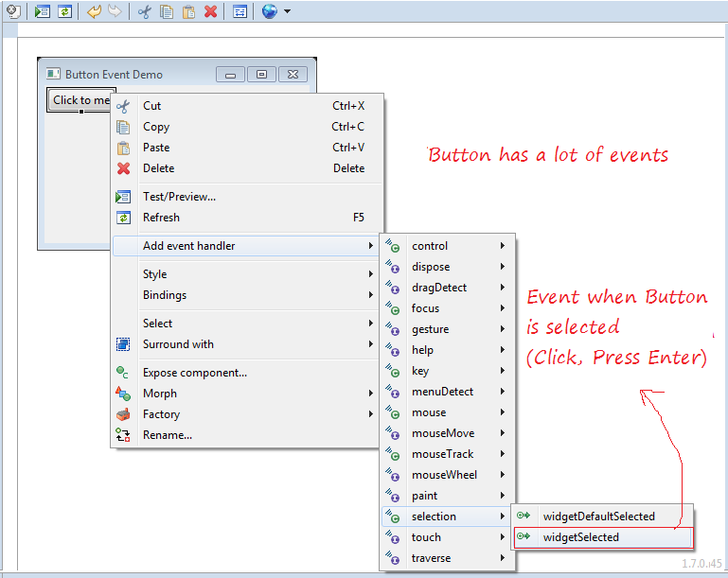Click the listener icon next to control
728x578 pixels.
click(393, 246)
